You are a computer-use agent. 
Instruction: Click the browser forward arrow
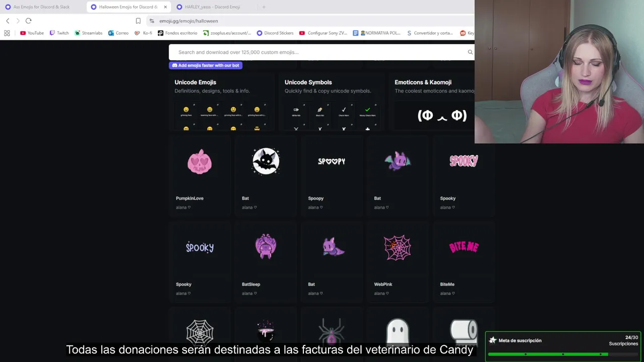pyautogui.click(x=18, y=21)
